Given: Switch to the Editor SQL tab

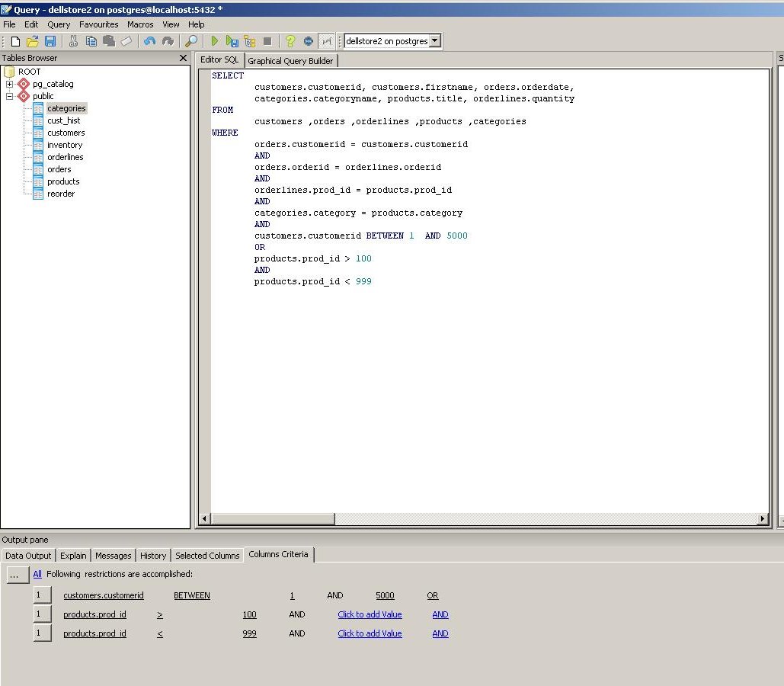Looking at the screenshot, I should tap(219, 59).
